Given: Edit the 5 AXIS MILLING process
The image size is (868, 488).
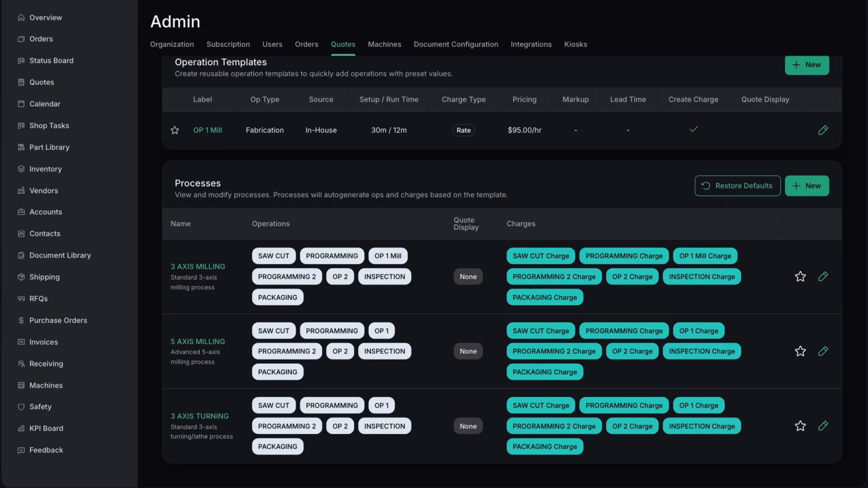Looking at the screenshot, I should 823,351.
